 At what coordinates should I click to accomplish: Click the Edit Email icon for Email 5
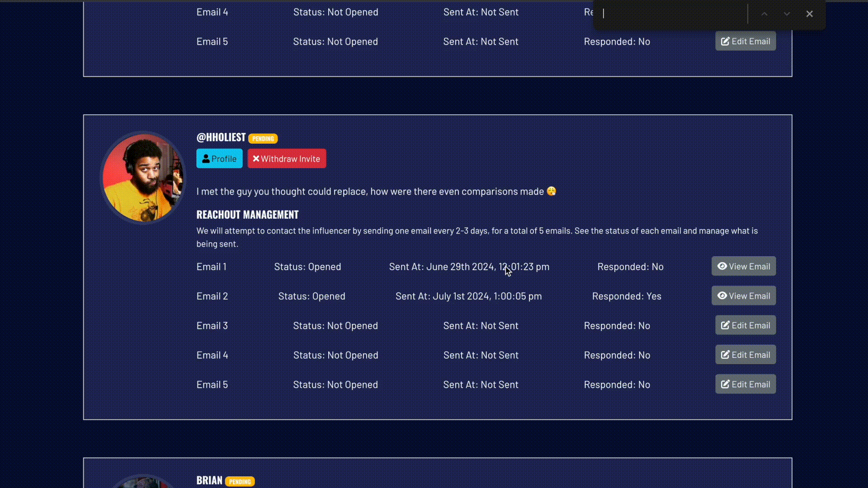[745, 384]
